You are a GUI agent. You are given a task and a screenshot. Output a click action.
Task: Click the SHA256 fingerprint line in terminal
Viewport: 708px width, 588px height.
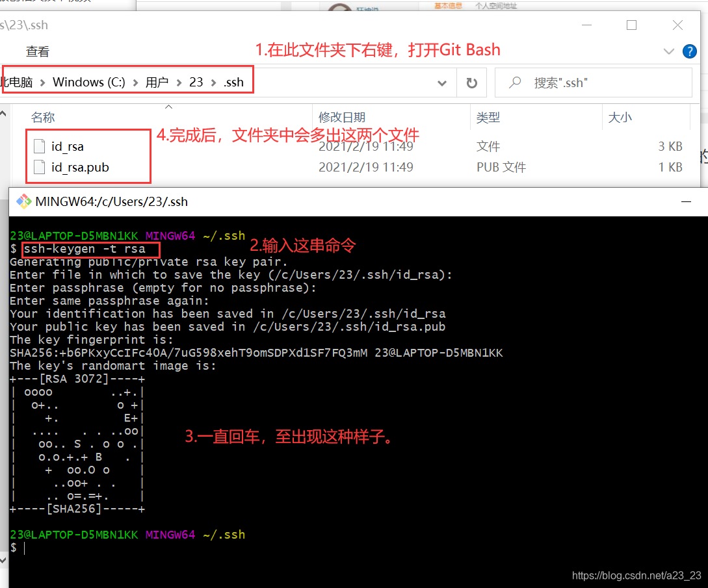click(256, 353)
